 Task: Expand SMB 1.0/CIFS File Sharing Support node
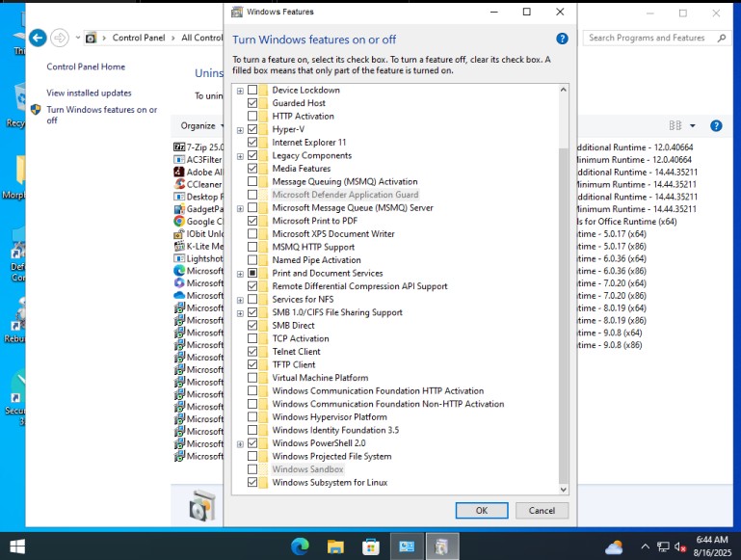pyautogui.click(x=240, y=313)
